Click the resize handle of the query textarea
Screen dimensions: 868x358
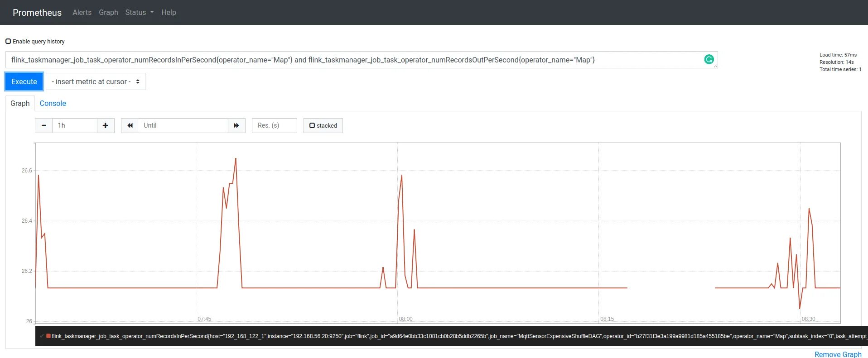click(x=715, y=66)
